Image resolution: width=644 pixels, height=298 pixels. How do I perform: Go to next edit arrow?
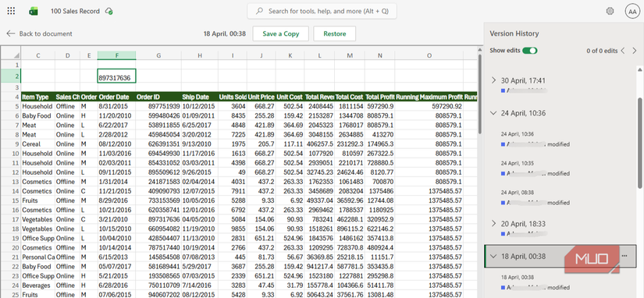pyautogui.click(x=635, y=51)
